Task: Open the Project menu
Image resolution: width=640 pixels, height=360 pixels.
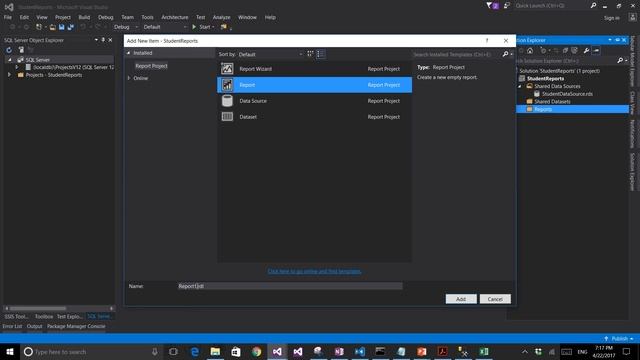Action: tap(63, 17)
